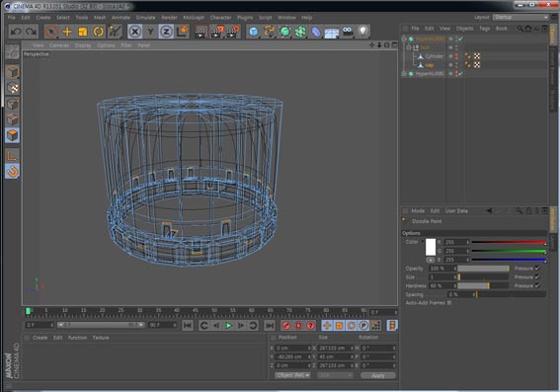Toggle first HyperNURBS green enable checkmark
Screen dimensions: 560x392
click(x=460, y=39)
